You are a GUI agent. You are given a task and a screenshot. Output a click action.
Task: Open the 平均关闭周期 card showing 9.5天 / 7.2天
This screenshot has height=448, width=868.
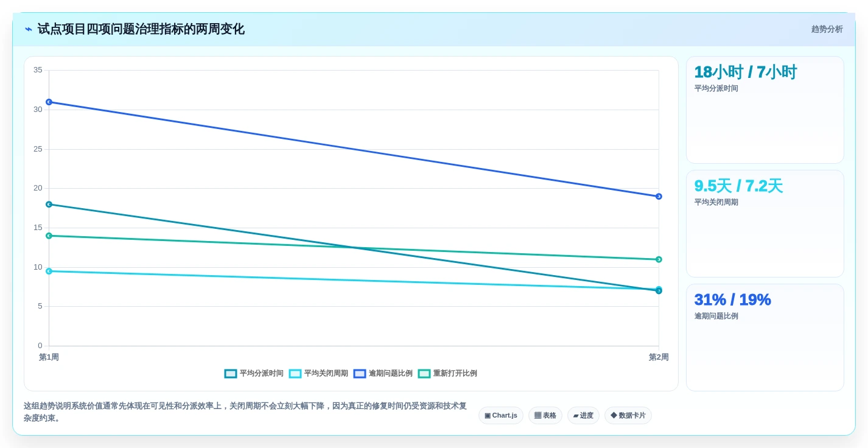[x=765, y=223]
